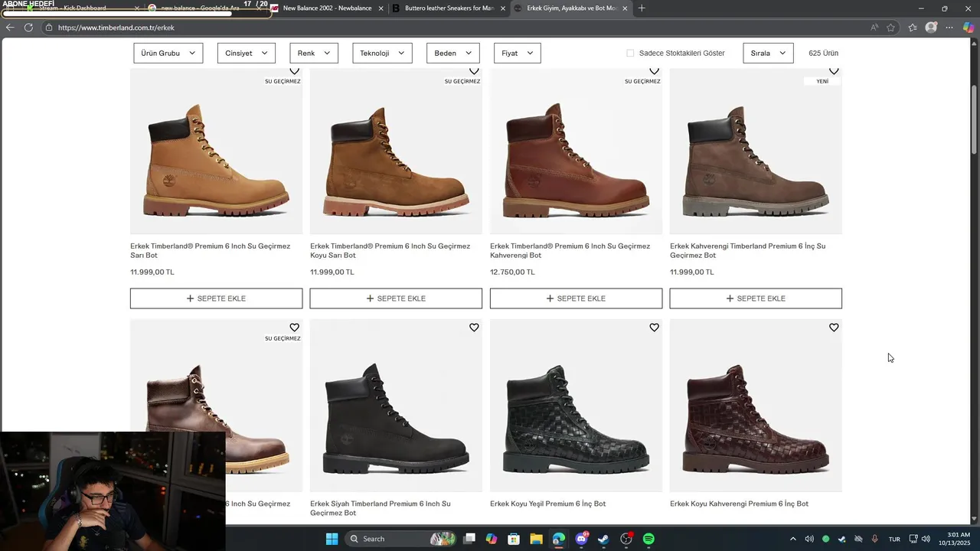Switch to Buttero leather Sneakers tab

coord(449,8)
